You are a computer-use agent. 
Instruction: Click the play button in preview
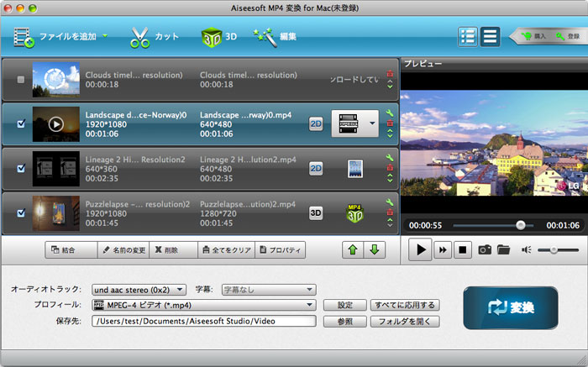click(421, 249)
